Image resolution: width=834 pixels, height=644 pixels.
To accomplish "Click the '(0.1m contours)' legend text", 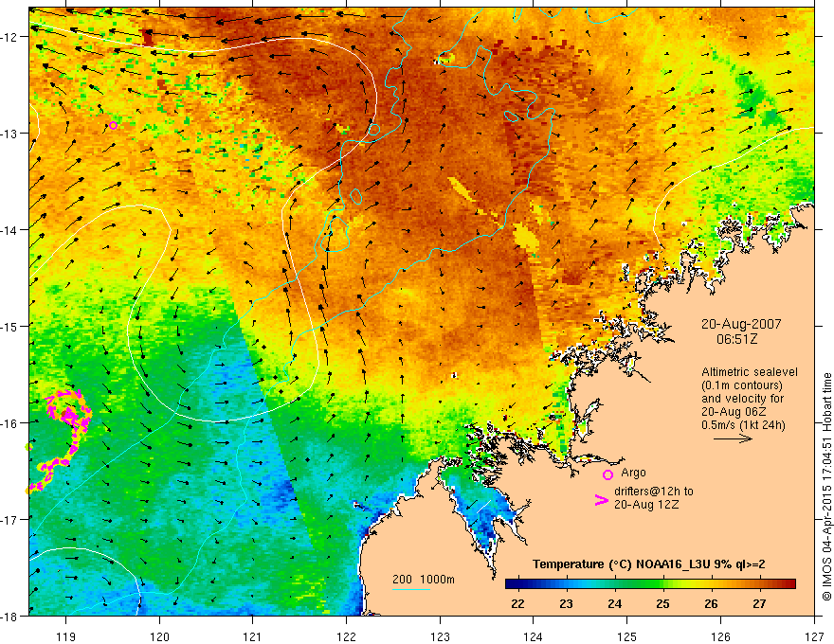I will tap(742, 385).
